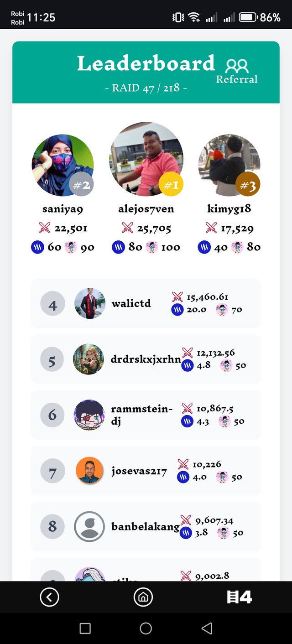Tap the rank 6 number badge
Viewport: 292px width, 644px height.
(x=52, y=415)
